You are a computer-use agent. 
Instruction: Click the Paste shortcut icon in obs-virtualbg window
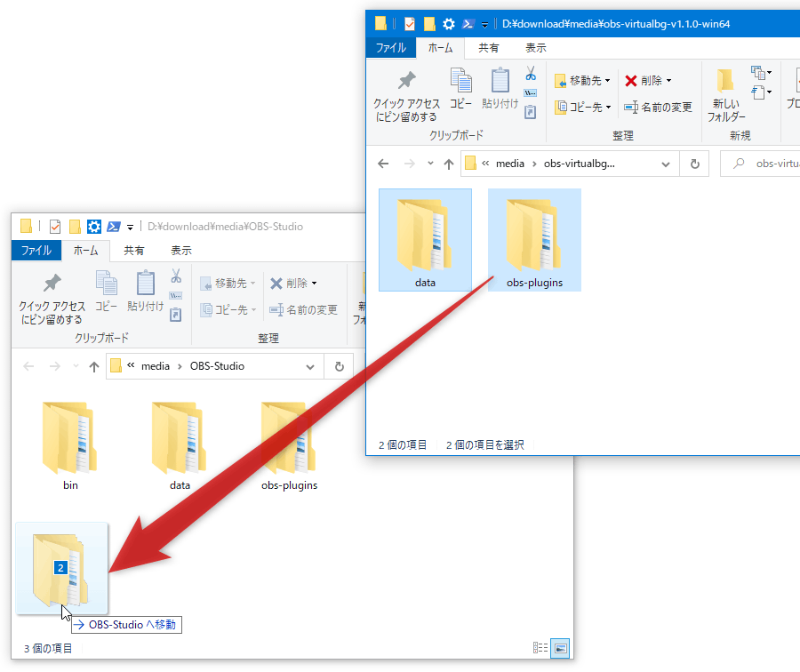[531, 112]
